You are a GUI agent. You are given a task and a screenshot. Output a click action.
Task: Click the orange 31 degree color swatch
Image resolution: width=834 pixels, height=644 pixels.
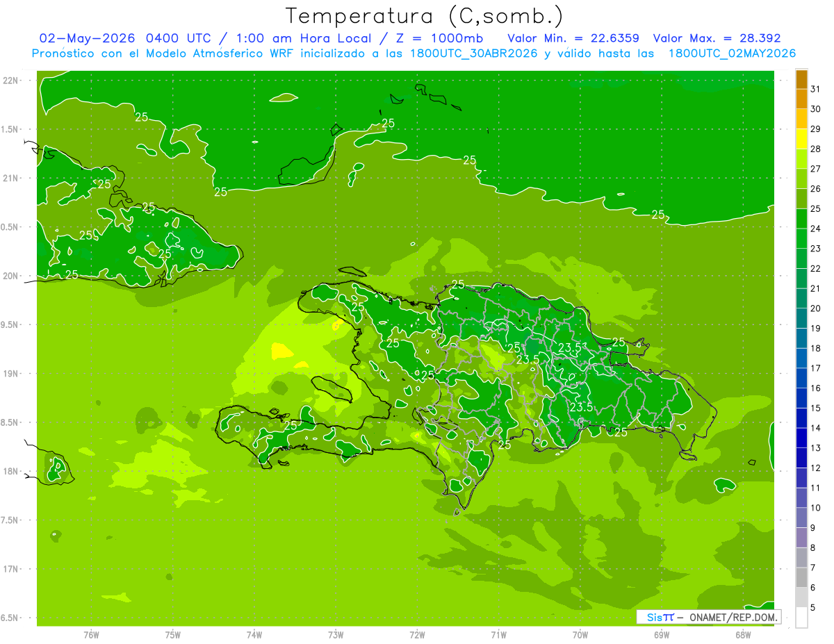click(x=801, y=80)
